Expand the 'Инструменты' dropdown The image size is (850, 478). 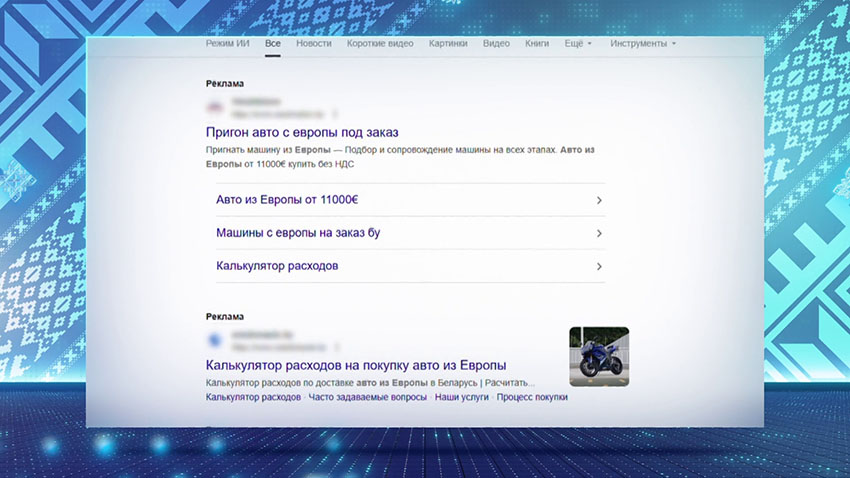(x=643, y=44)
